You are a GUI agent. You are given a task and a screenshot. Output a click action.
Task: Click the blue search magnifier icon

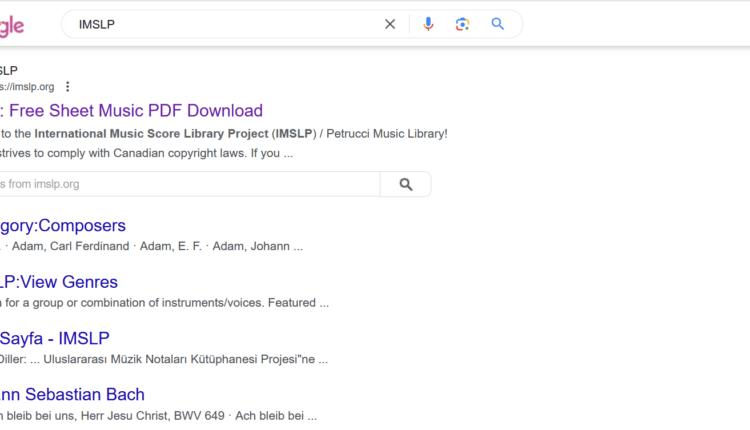click(x=497, y=24)
